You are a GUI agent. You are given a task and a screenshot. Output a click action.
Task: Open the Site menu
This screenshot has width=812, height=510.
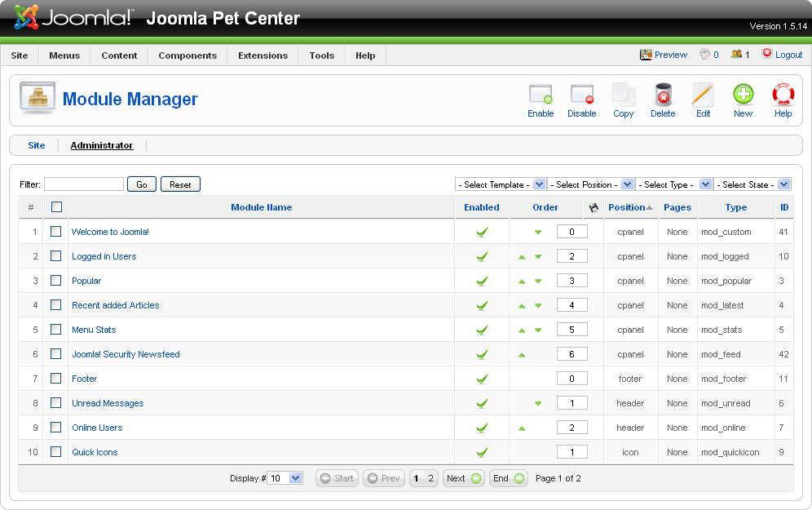pos(20,55)
